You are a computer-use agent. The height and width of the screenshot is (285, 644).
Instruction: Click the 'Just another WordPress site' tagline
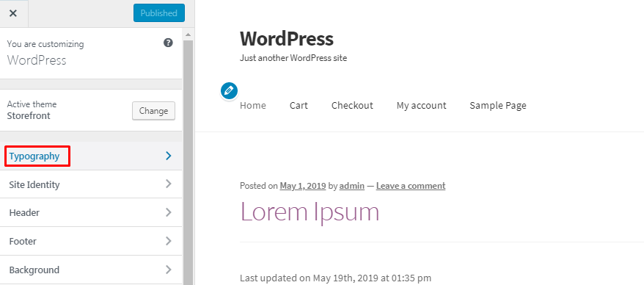(x=293, y=58)
